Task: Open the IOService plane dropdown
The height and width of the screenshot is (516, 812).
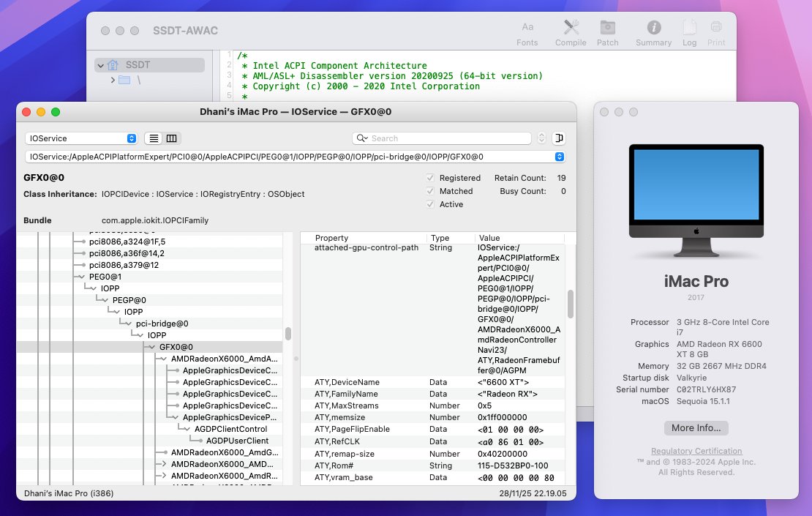Action: tap(81, 138)
